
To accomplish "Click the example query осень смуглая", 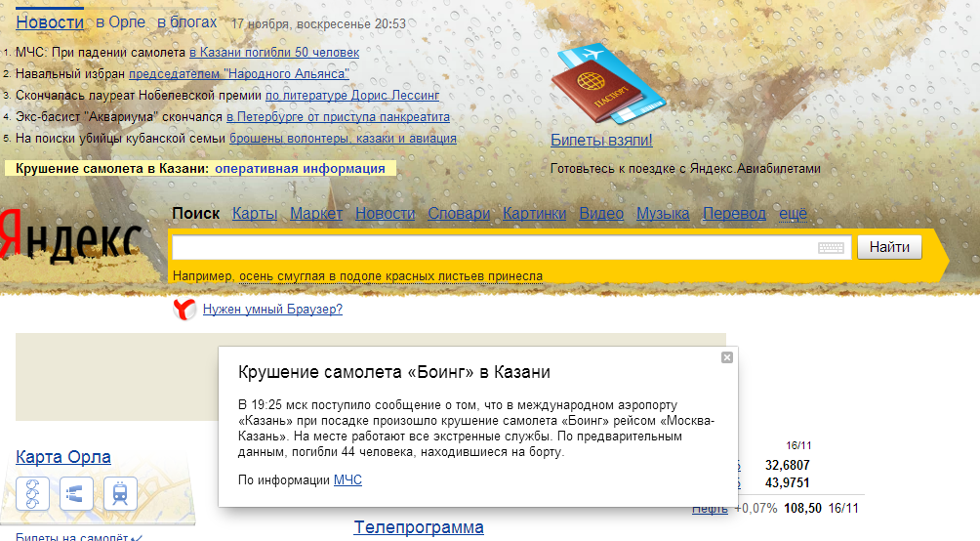I will pos(390,276).
